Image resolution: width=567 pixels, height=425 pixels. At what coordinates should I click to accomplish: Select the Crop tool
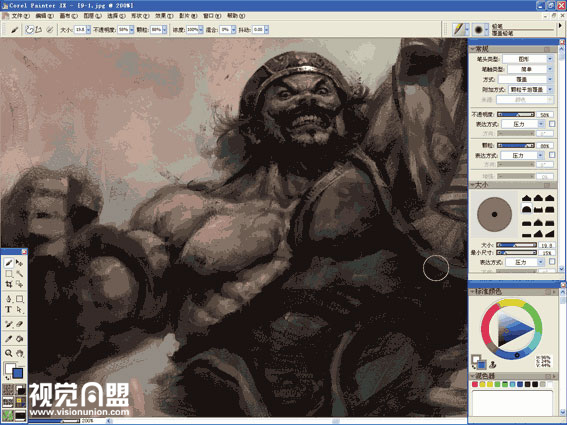(8, 284)
